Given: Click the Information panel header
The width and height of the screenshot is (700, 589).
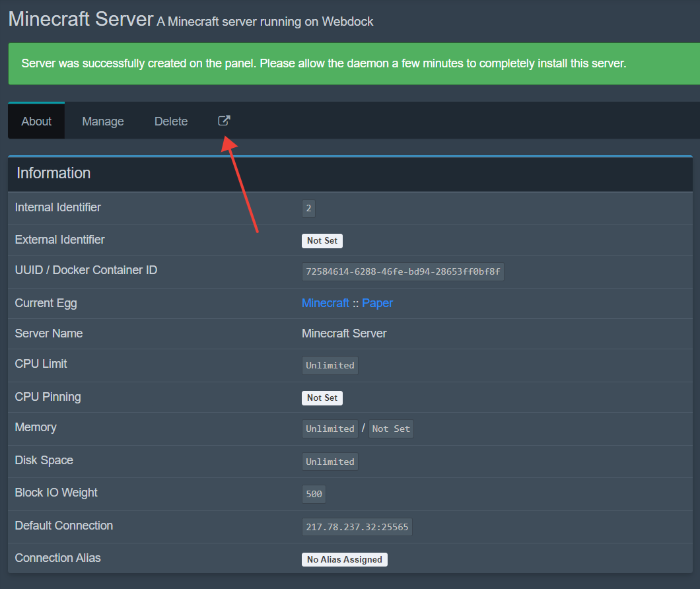Looking at the screenshot, I should (x=350, y=174).
